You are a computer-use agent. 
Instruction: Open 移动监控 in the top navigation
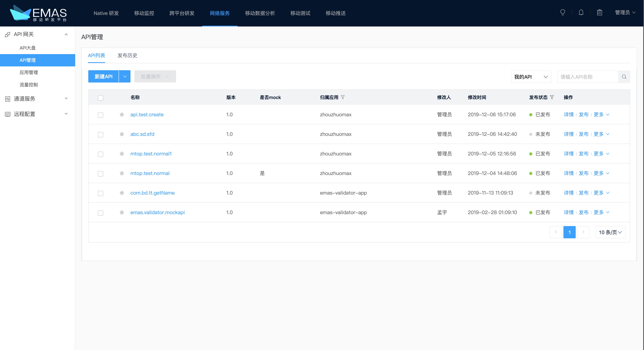click(144, 13)
